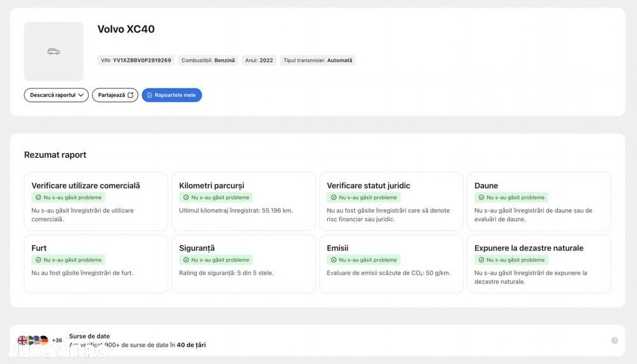Image resolution: width=637 pixels, height=364 pixels.
Task: Open the Verificare utilizare comercială card
Action: click(x=96, y=201)
